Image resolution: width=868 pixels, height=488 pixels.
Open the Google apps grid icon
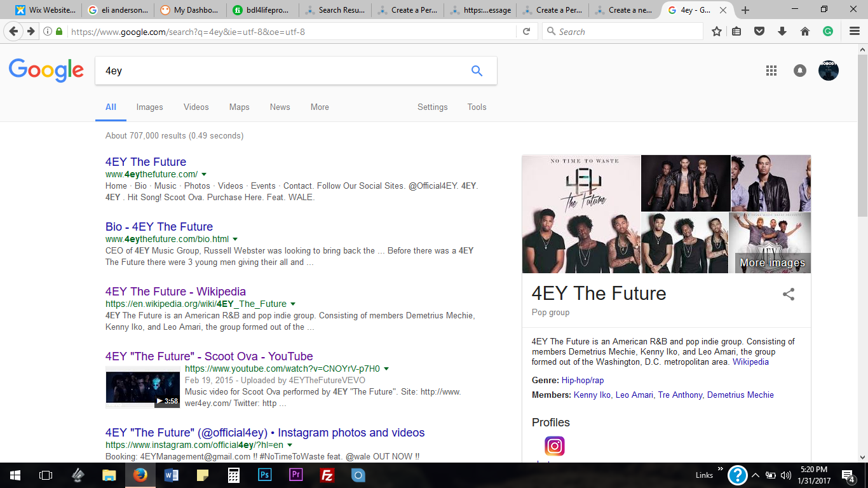[771, 71]
